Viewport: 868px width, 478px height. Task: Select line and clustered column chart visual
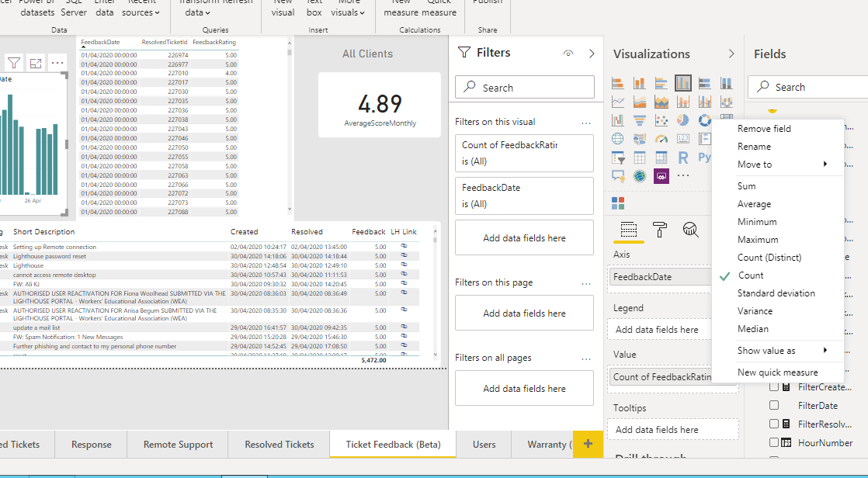coord(705,102)
